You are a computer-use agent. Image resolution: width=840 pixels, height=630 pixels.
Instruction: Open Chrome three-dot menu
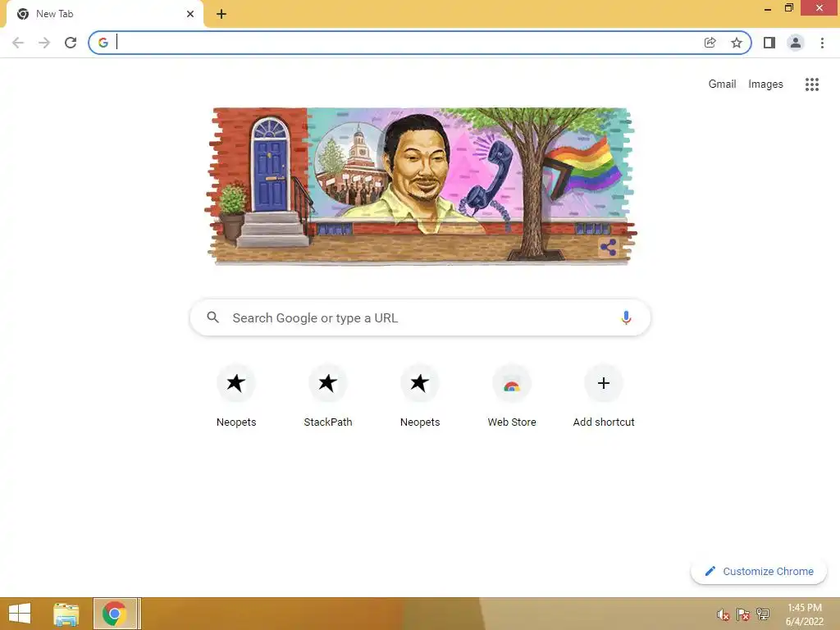(x=822, y=43)
